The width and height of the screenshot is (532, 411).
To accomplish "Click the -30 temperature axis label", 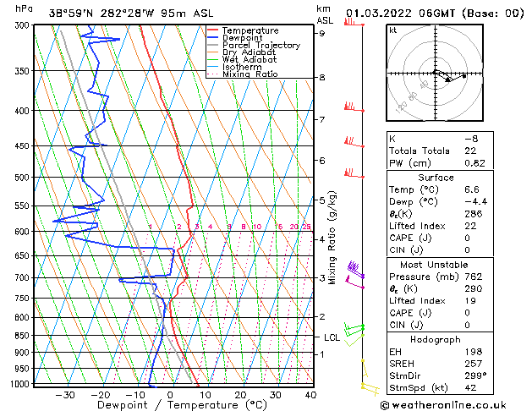I will (x=65, y=395).
